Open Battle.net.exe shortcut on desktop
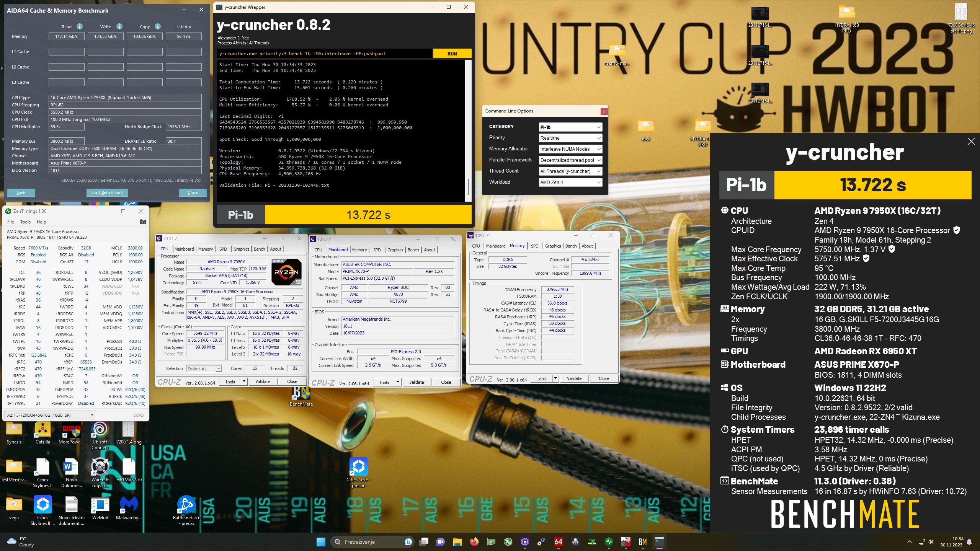Viewport: 980px width, 551px height. (x=187, y=511)
